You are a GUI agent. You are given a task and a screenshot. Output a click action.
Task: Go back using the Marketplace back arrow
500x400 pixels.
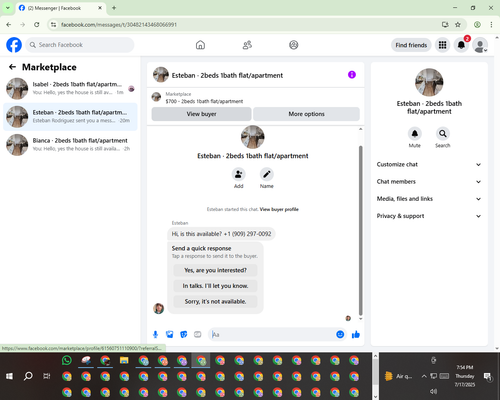(12, 67)
